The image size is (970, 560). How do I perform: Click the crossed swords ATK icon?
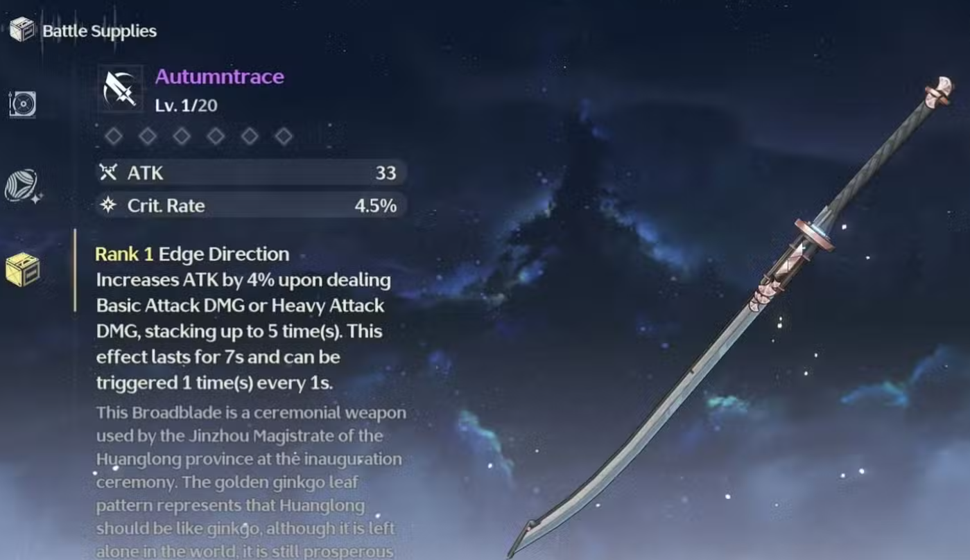[x=108, y=173]
